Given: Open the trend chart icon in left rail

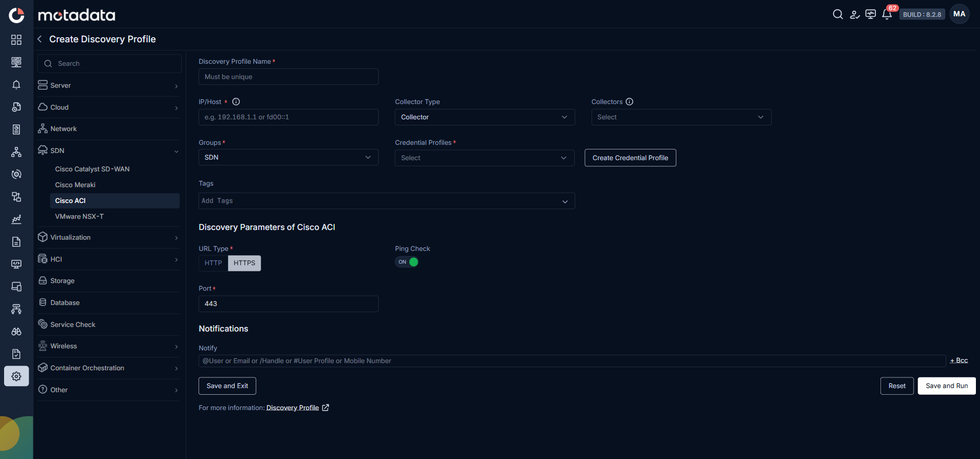Looking at the screenshot, I should pyautogui.click(x=16, y=219).
